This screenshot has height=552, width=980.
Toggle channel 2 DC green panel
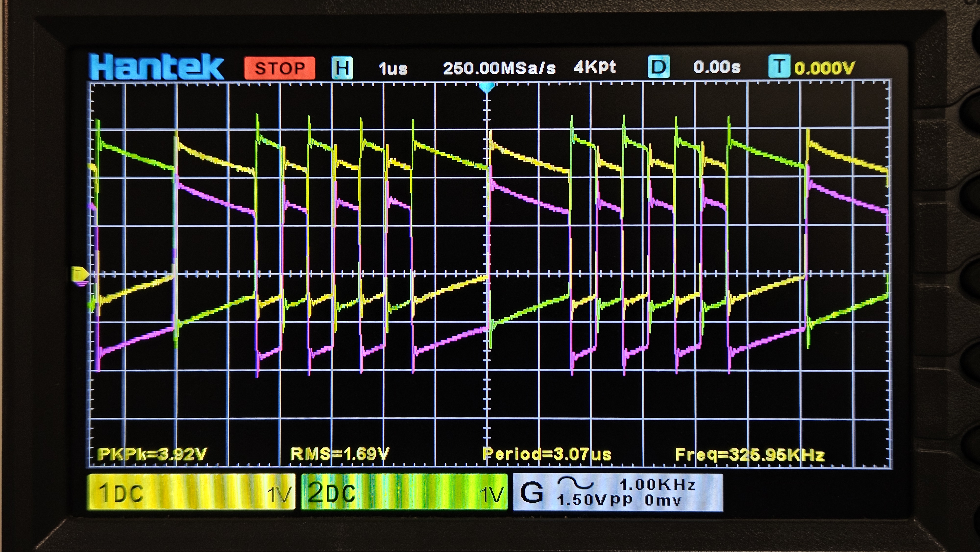pyautogui.click(x=404, y=492)
